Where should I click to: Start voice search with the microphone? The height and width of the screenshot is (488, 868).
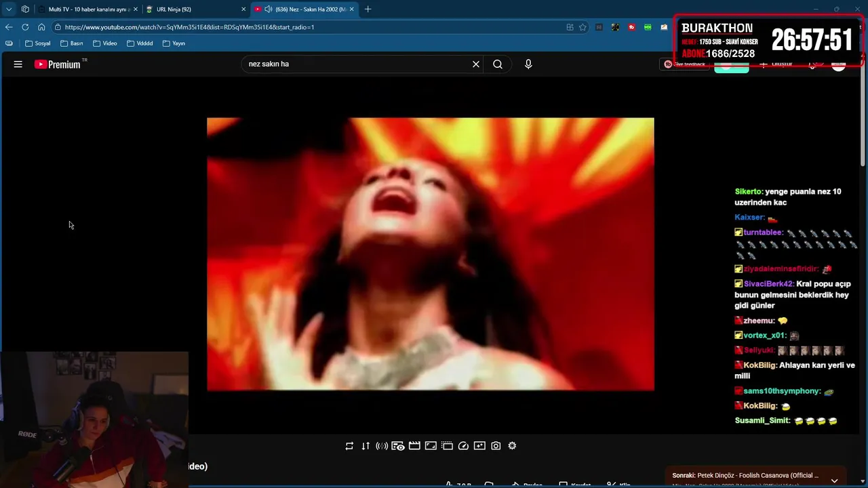point(528,64)
